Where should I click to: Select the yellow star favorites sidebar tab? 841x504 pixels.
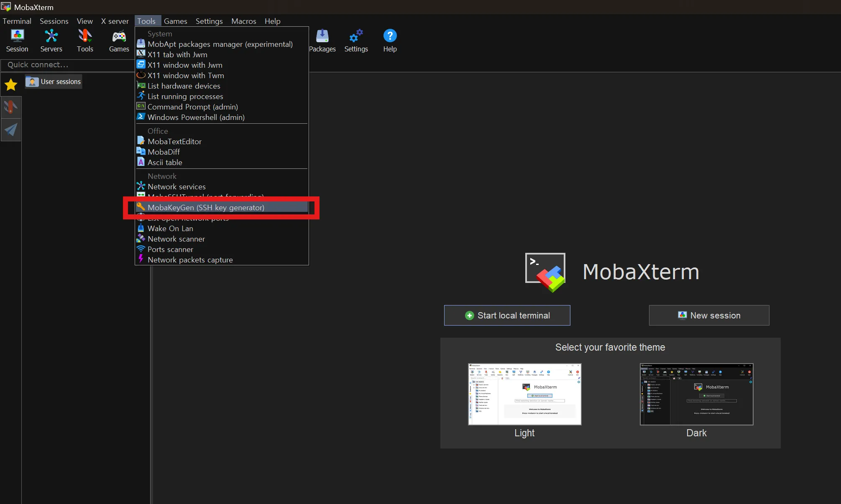point(11,85)
